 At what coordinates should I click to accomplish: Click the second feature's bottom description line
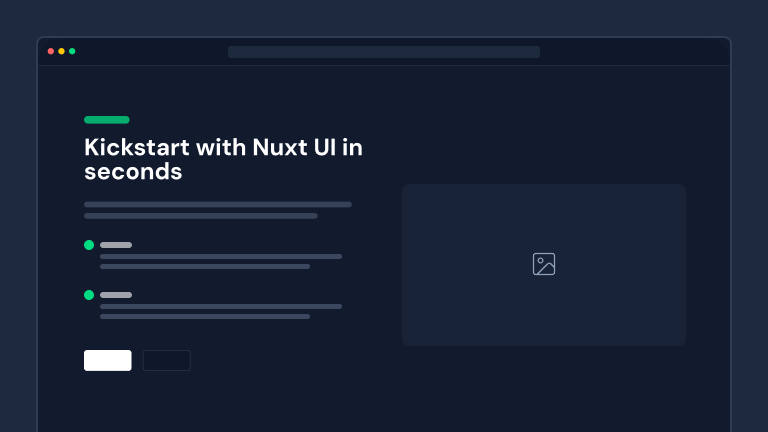pyautogui.click(x=205, y=317)
